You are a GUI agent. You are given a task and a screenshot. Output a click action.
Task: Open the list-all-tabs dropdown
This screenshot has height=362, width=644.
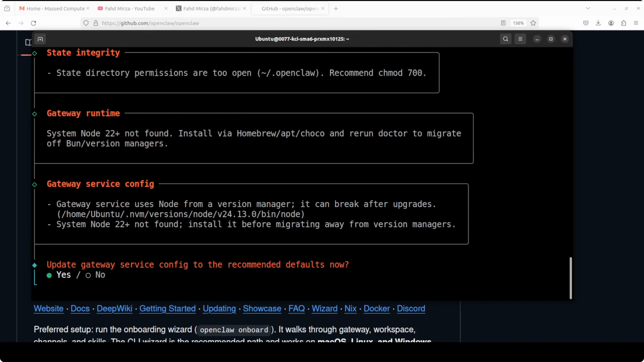[x=588, y=8]
